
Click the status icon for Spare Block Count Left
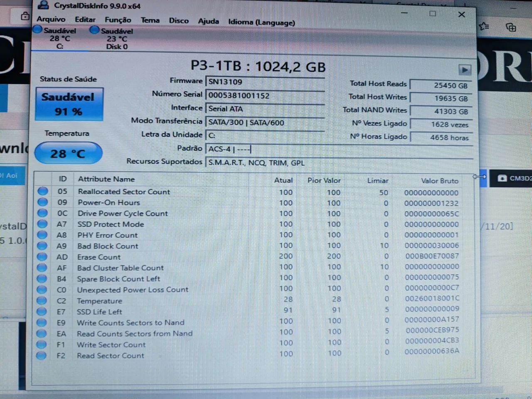click(42, 278)
